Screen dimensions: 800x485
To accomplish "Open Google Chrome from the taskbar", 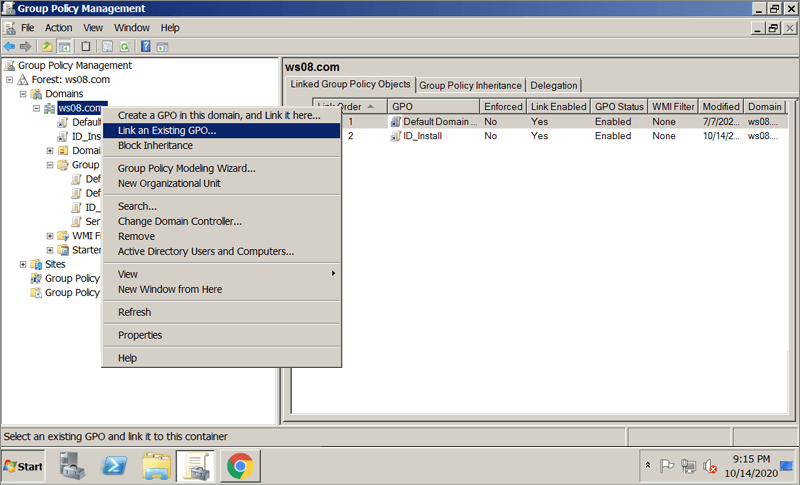I will [x=240, y=466].
